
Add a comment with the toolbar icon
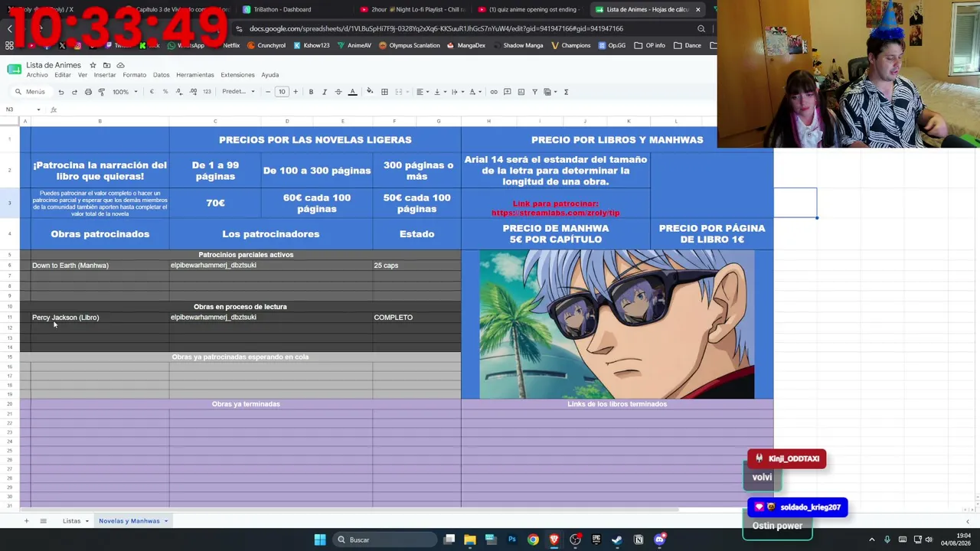(508, 92)
